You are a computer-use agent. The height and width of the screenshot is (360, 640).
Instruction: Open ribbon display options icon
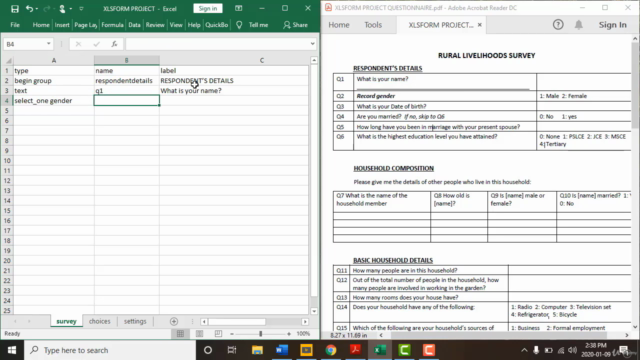click(239, 8)
